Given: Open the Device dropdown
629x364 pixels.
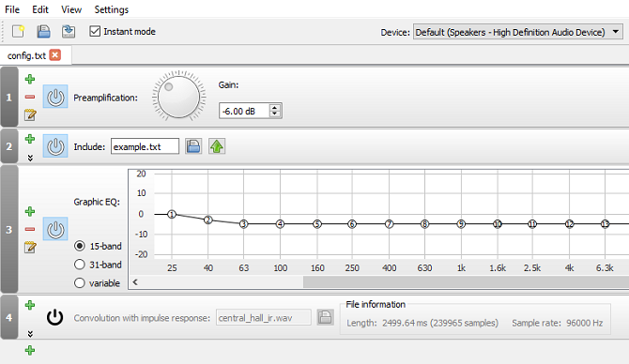Looking at the screenshot, I should click(x=518, y=32).
